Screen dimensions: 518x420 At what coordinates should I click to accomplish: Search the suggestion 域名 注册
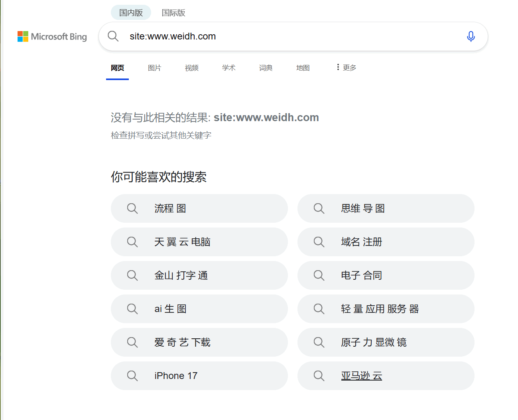coord(386,242)
